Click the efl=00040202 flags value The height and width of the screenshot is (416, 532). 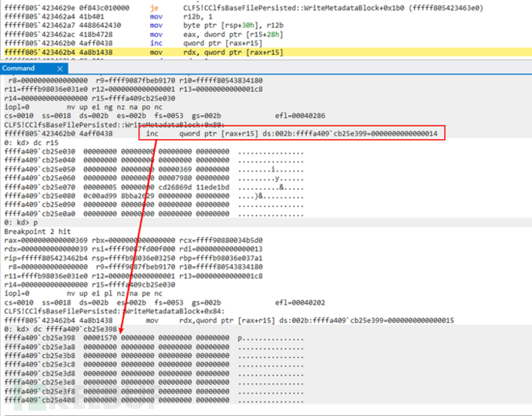click(x=300, y=303)
